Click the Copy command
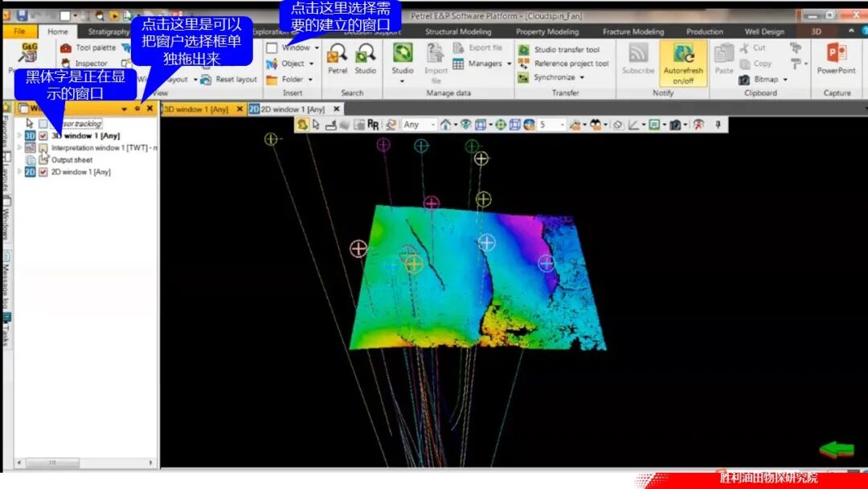This screenshot has height=489, width=868. [x=755, y=64]
